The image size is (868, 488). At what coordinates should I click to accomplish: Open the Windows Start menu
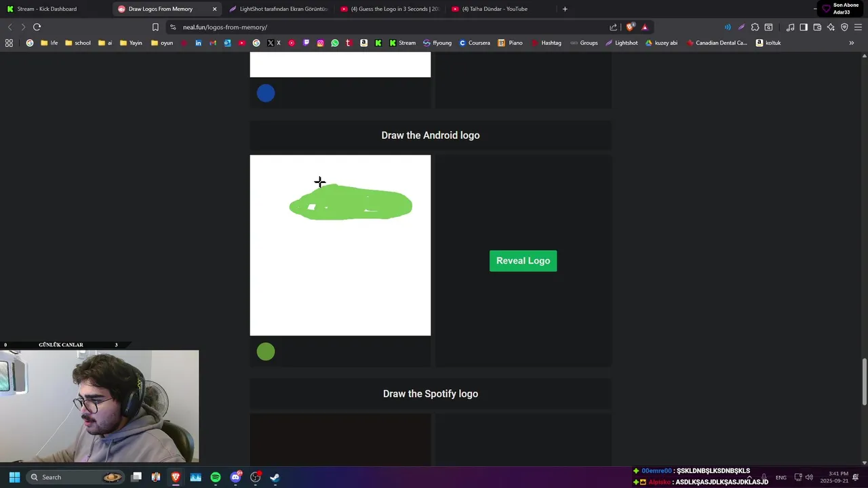[14, 477]
